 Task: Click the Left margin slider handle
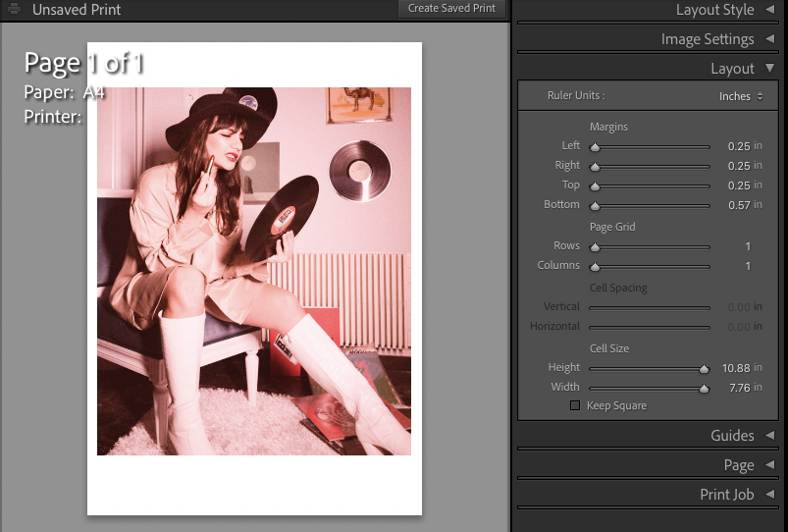click(595, 147)
